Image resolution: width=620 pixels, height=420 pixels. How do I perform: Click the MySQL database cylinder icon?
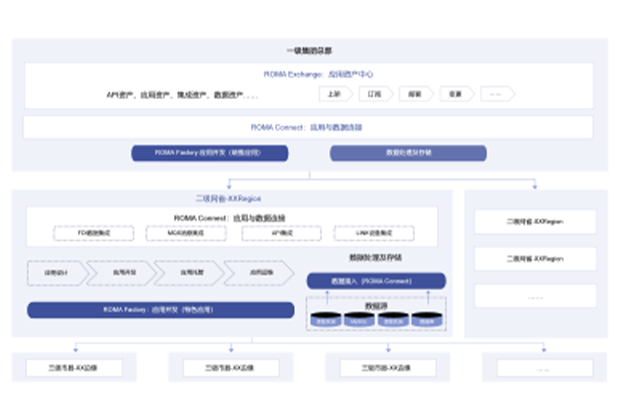pos(359,320)
